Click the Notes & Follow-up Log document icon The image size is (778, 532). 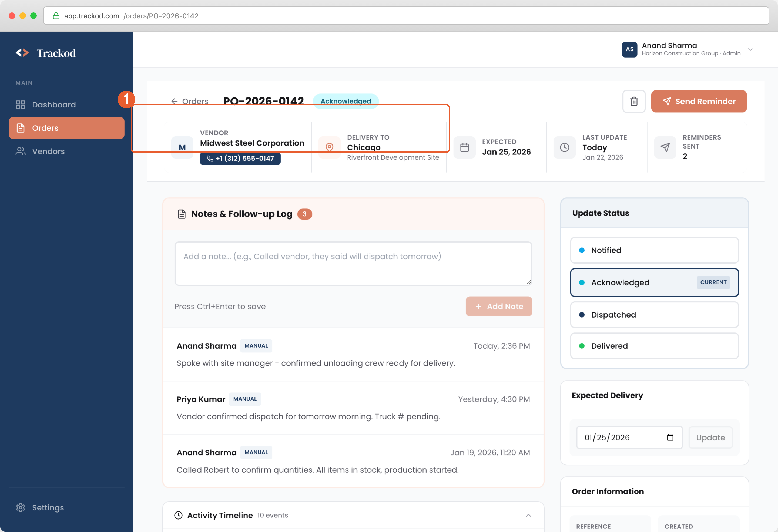[182, 214]
